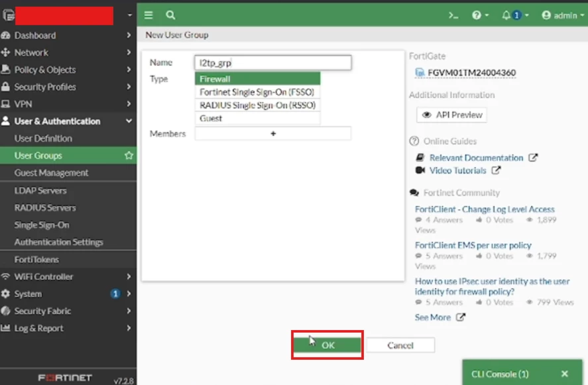
Task: Open the Relevant Documentation link
Action: 476,158
